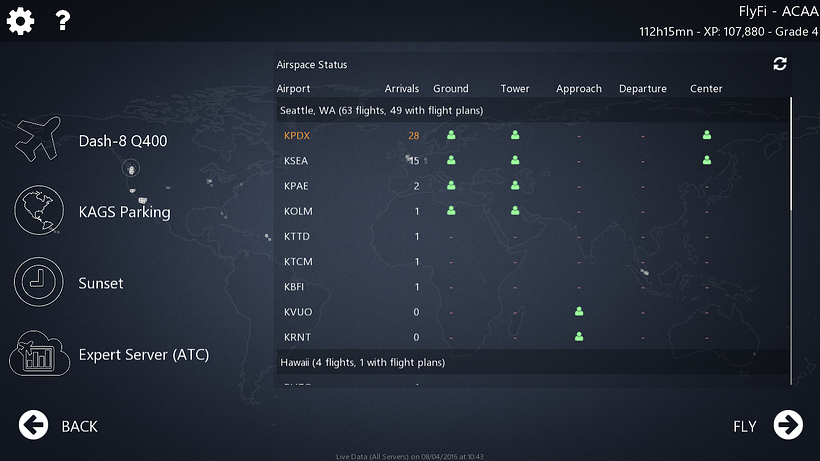Click the airplane aircraft selection icon

(x=38, y=139)
